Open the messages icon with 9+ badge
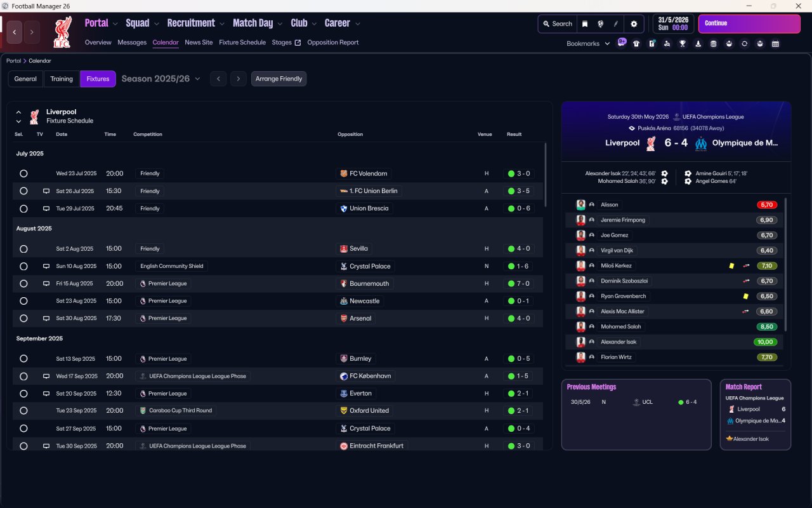 point(622,43)
